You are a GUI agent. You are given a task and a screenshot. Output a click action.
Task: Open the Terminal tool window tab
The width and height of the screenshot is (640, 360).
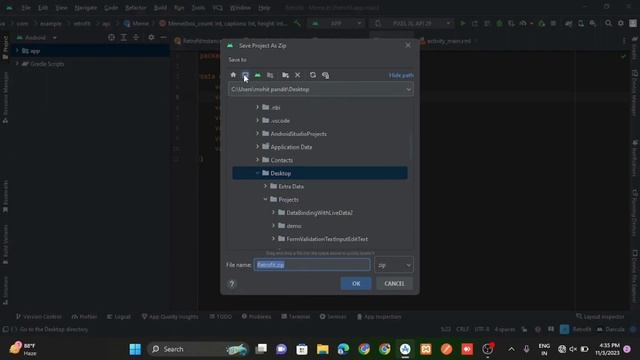point(296,317)
